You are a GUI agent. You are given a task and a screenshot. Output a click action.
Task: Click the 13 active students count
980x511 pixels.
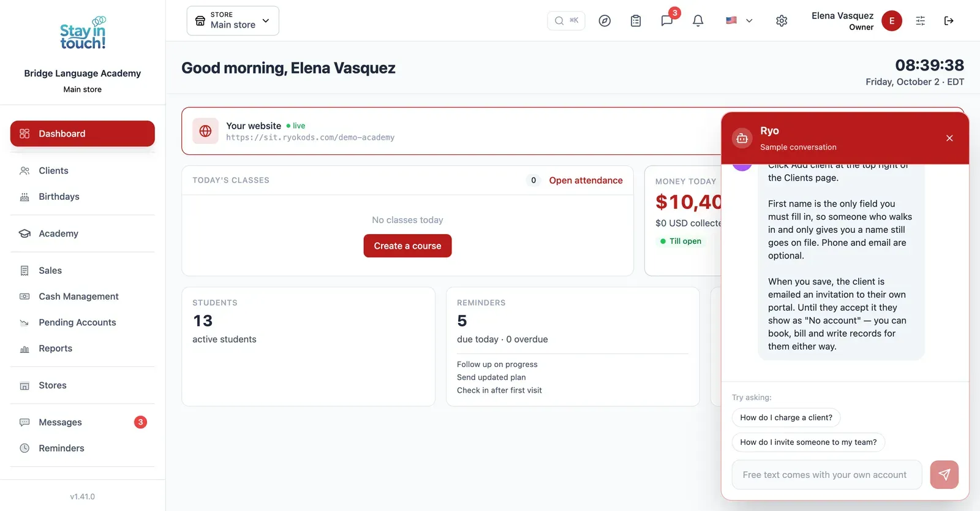203,320
